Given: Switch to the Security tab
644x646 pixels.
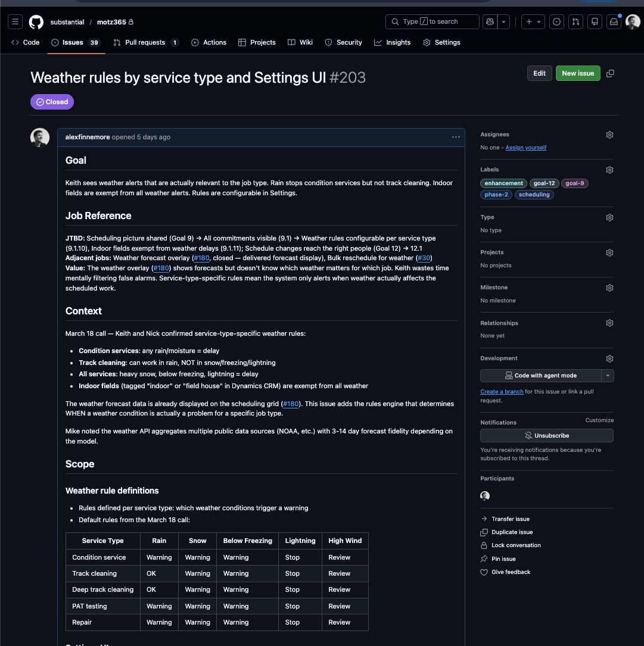Looking at the screenshot, I should click(343, 42).
